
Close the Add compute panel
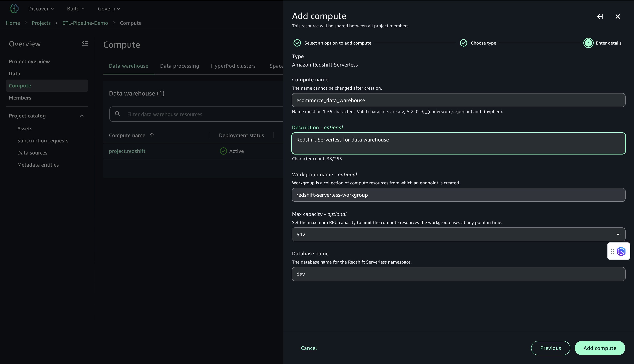617,16
